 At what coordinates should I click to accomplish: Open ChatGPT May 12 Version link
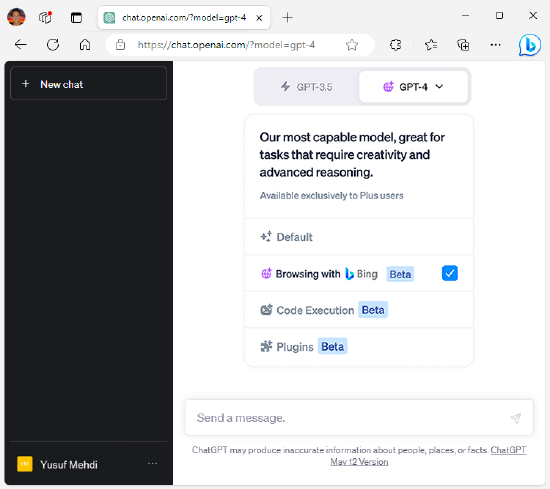(428, 456)
